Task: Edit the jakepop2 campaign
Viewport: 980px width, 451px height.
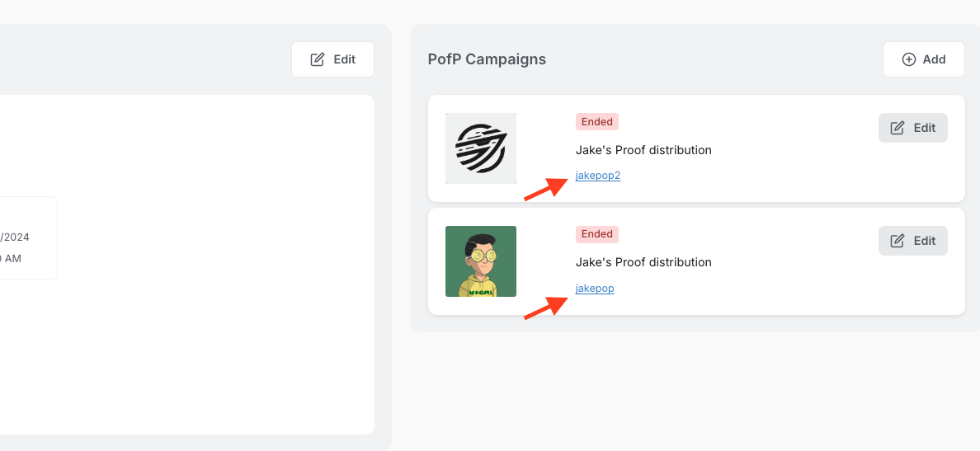Action: pos(913,128)
